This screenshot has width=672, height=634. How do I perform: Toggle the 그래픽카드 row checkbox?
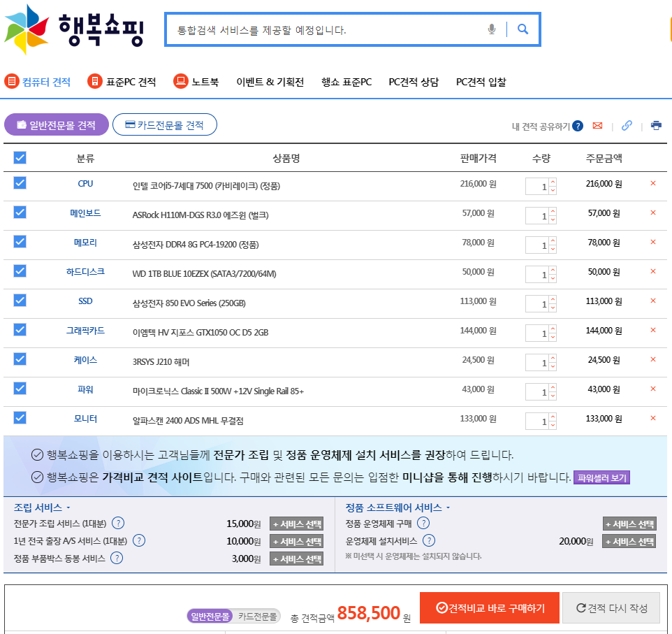(x=20, y=330)
